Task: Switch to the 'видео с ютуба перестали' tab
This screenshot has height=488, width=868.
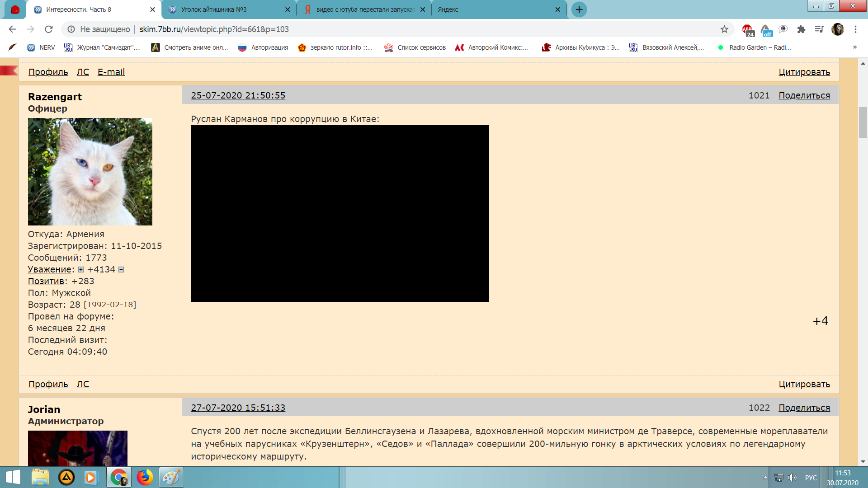Action: click(x=364, y=9)
